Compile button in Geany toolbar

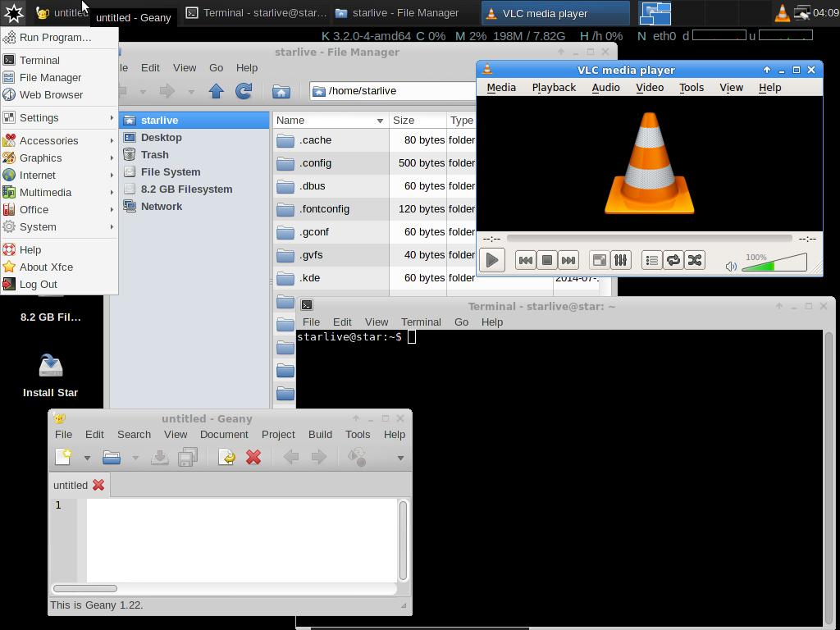pos(357,457)
